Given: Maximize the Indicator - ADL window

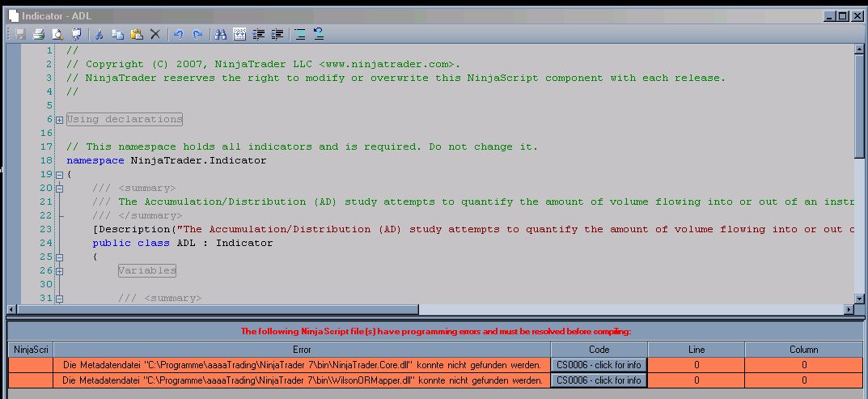Looking at the screenshot, I should (x=843, y=17).
